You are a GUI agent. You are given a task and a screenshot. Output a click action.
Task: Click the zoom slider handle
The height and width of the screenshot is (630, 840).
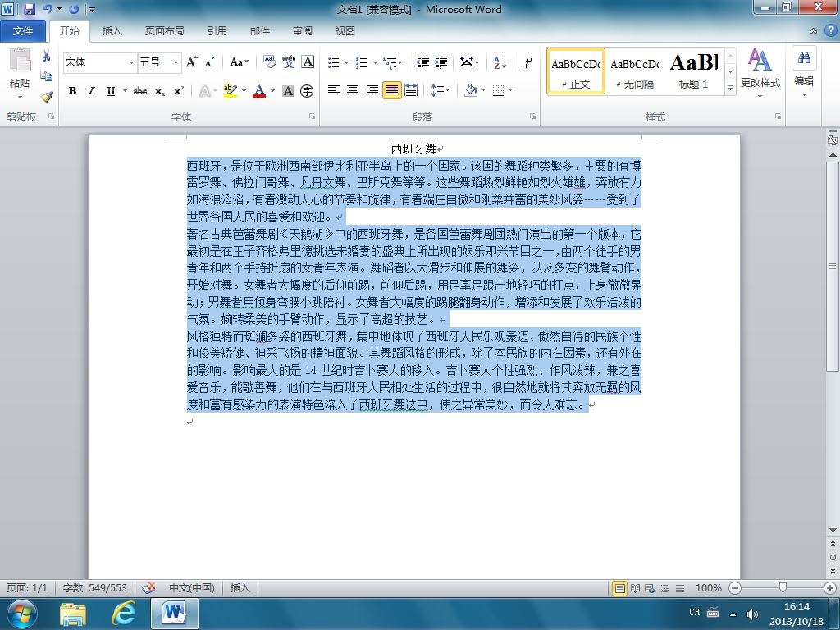[x=783, y=588]
